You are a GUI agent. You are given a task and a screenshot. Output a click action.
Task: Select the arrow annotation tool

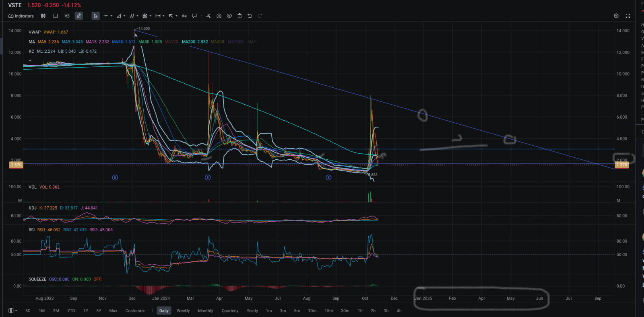pyautogui.click(x=171, y=16)
